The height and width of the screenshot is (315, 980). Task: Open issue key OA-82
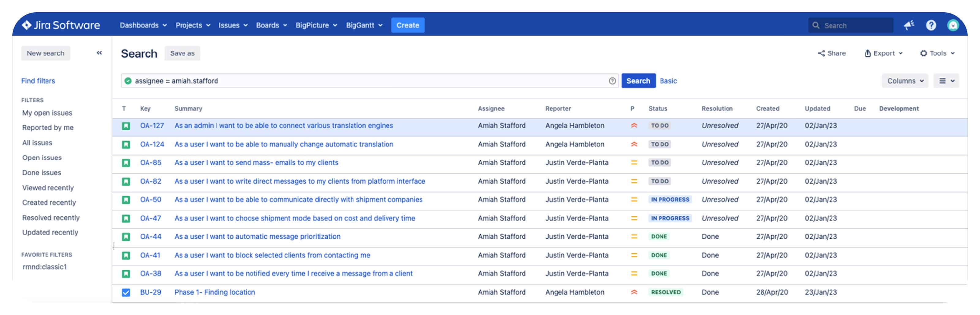coord(151,181)
